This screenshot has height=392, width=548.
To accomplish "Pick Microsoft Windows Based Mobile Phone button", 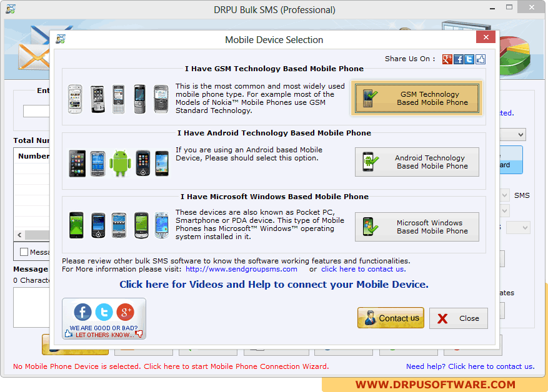I will point(417,227).
